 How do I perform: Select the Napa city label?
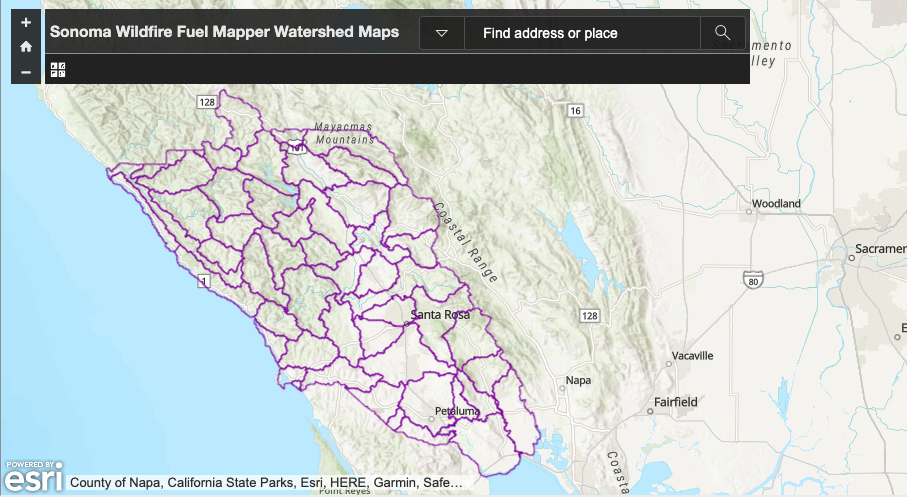578,380
